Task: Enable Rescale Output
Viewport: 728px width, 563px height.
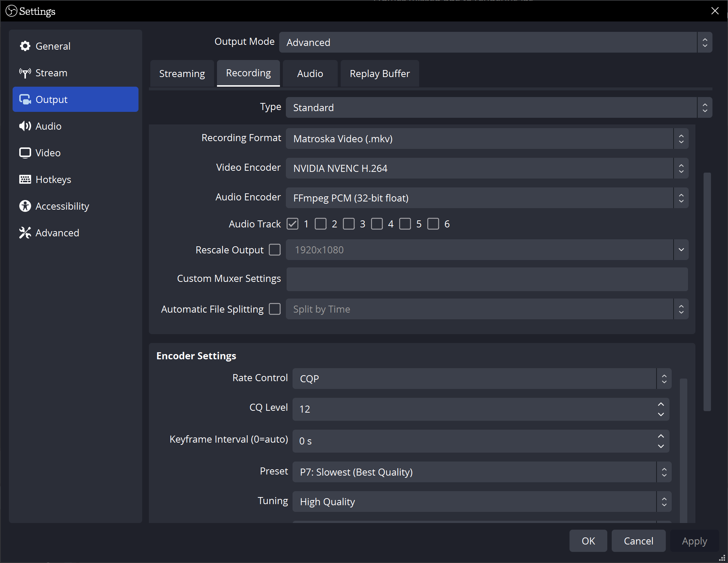Action: (x=274, y=250)
